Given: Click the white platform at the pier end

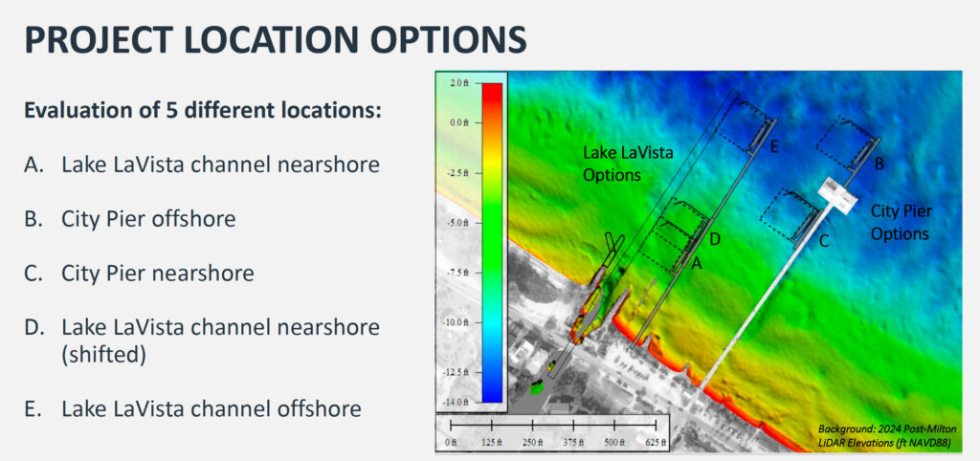Looking at the screenshot, I should 841,196.
